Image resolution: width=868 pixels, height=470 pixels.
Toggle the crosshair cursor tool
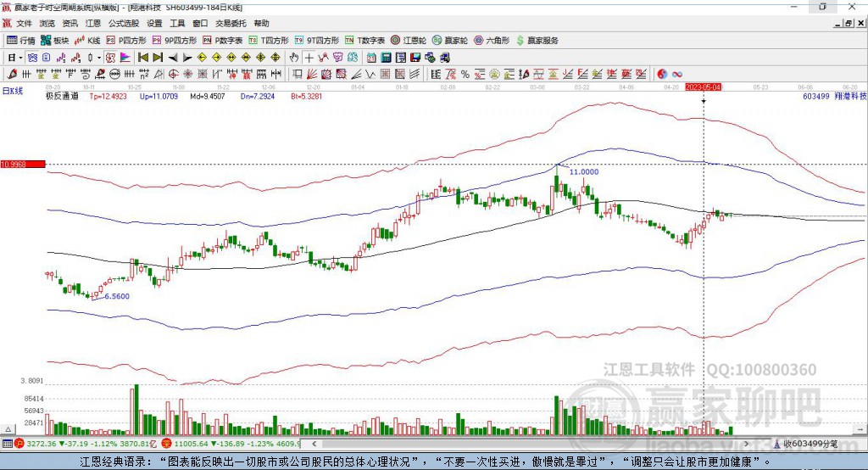tap(309, 58)
